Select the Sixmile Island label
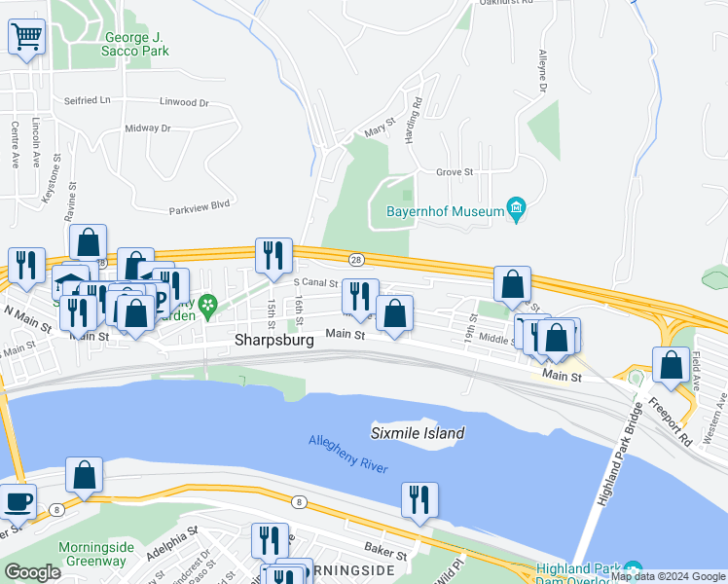The width and height of the screenshot is (728, 584). click(418, 433)
